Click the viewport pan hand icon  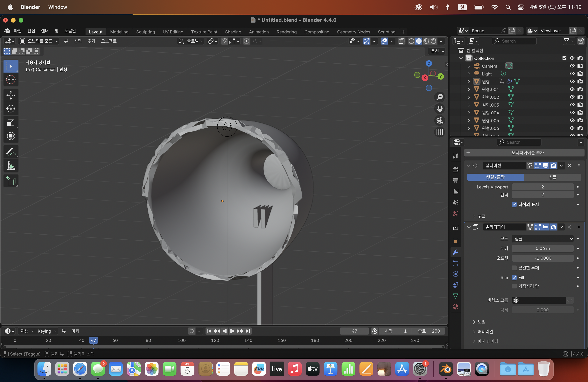point(439,109)
